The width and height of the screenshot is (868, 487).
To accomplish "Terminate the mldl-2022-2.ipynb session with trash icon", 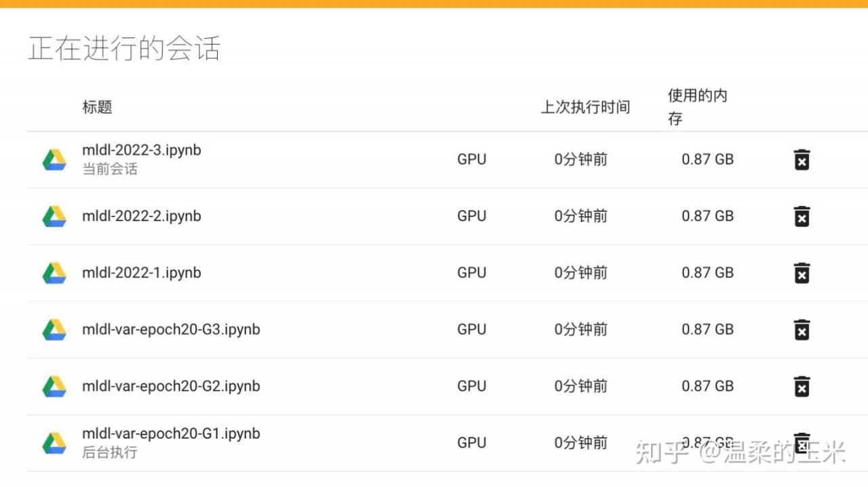I will (x=802, y=216).
